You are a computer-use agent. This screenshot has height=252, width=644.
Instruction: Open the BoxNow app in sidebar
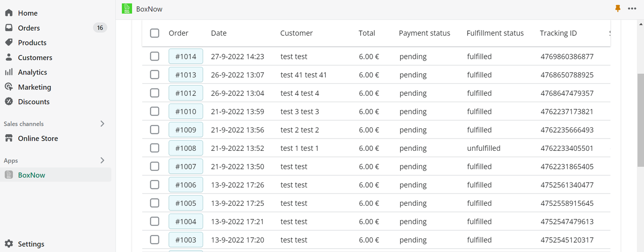(31, 175)
